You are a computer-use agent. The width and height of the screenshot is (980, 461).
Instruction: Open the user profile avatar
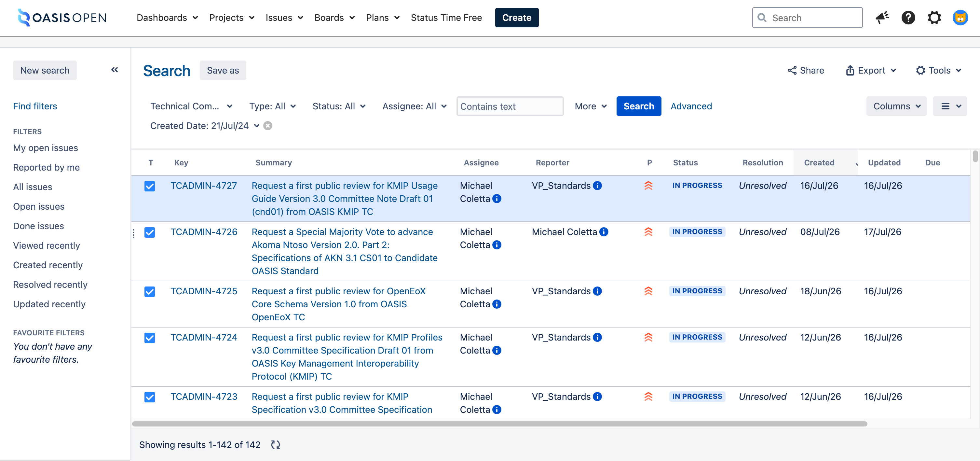[960, 18]
